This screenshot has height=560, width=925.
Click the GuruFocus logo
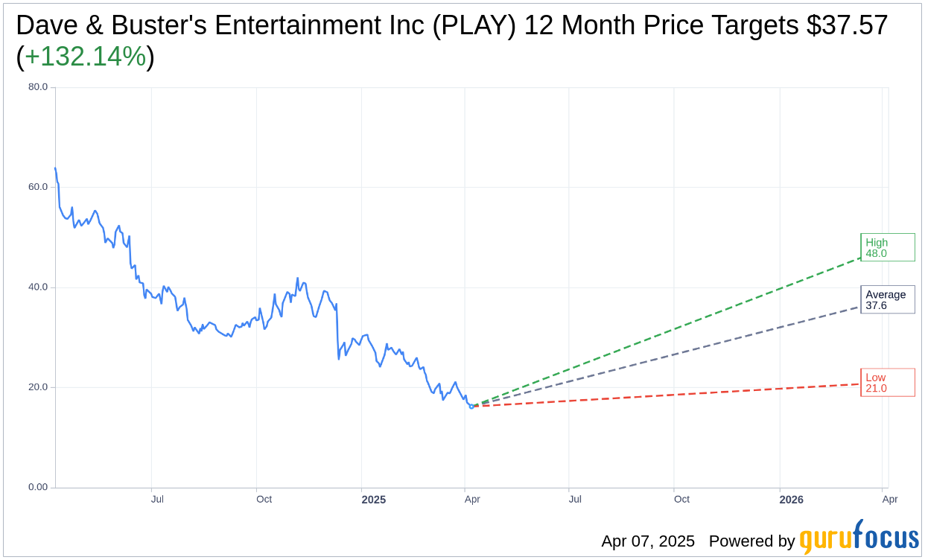pyautogui.click(x=859, y=539)
